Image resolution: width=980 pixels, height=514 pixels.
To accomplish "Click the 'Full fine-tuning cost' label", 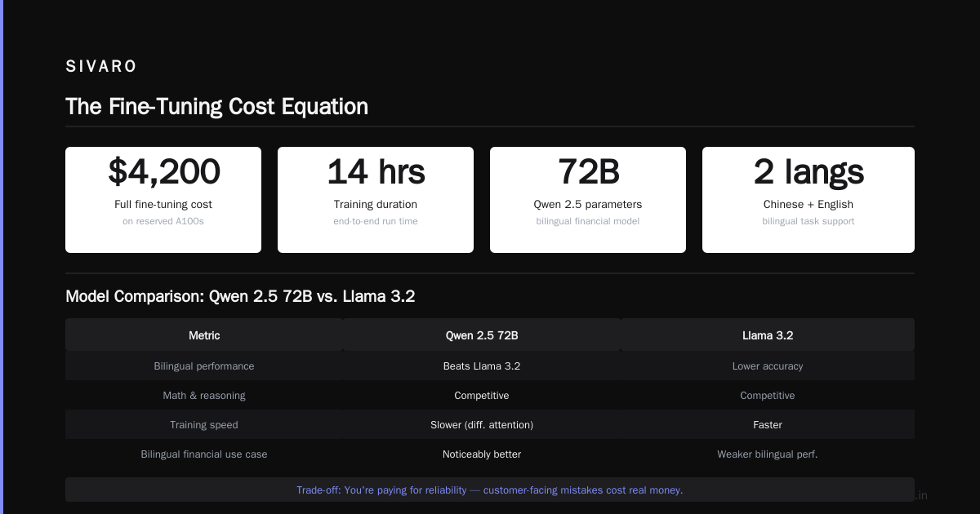I will [x=163, y=205].
